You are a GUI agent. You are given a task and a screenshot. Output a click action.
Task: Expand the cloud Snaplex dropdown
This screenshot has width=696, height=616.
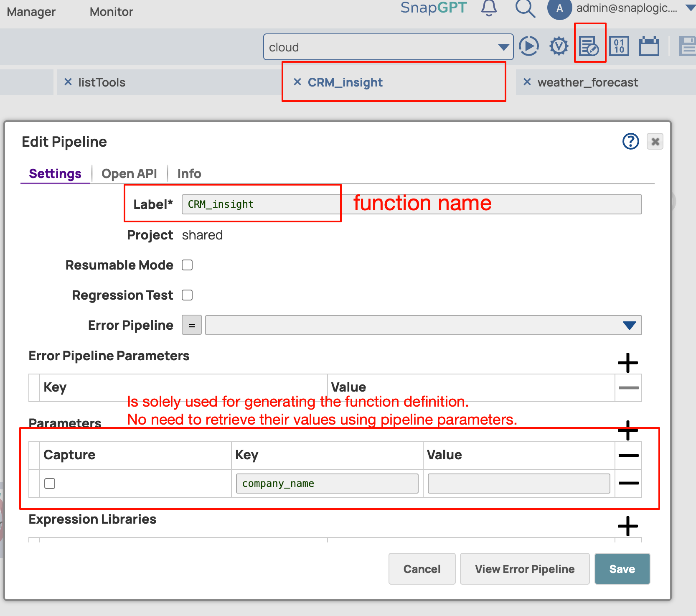(x=503, y=47)
